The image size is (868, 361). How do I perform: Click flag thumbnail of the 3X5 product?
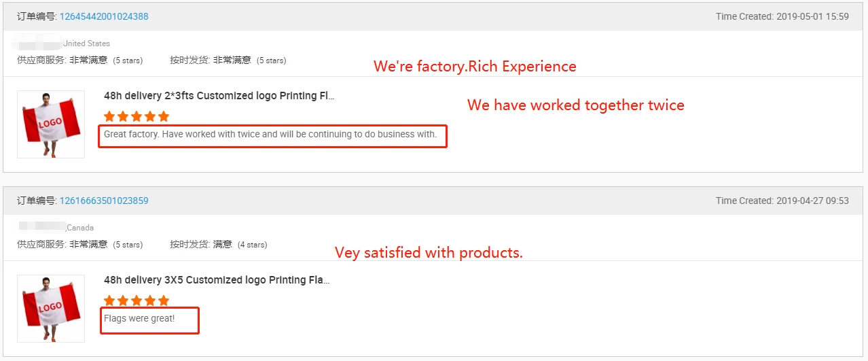pos(51,308)
